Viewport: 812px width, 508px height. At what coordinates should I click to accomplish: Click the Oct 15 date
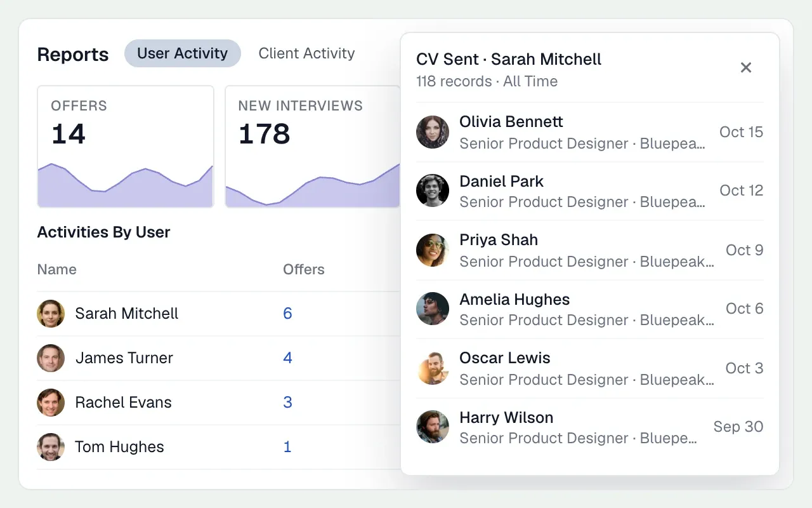[741, 132]
